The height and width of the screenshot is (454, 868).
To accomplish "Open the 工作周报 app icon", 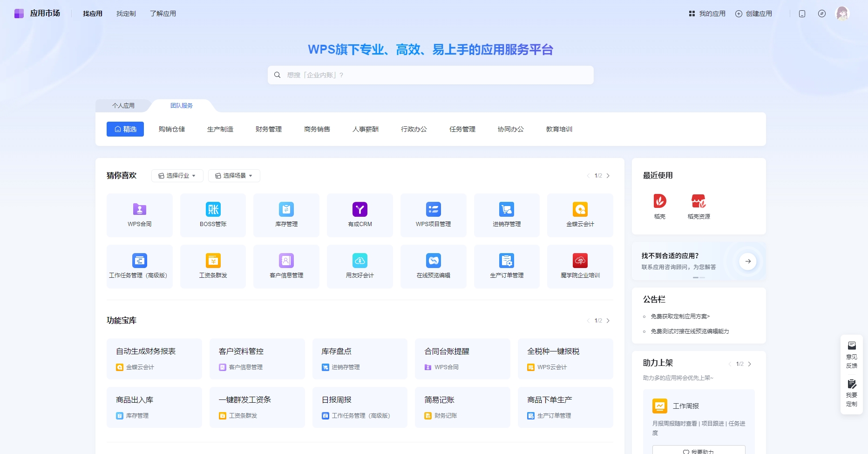I will pyautogui.click(x=660, y=406).
